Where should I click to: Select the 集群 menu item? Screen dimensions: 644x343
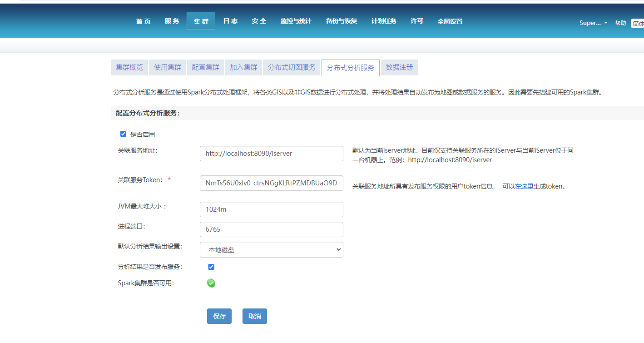click(201, 21)
